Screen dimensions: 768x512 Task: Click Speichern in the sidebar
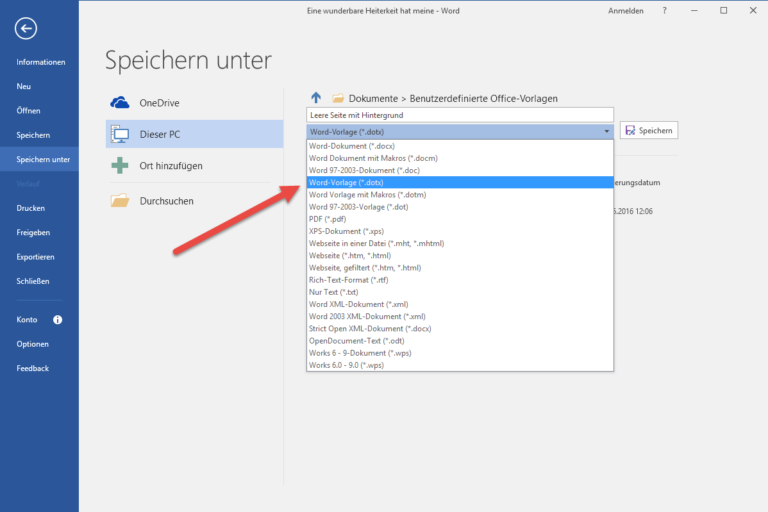pyautogui.click(x=33, y=135)
